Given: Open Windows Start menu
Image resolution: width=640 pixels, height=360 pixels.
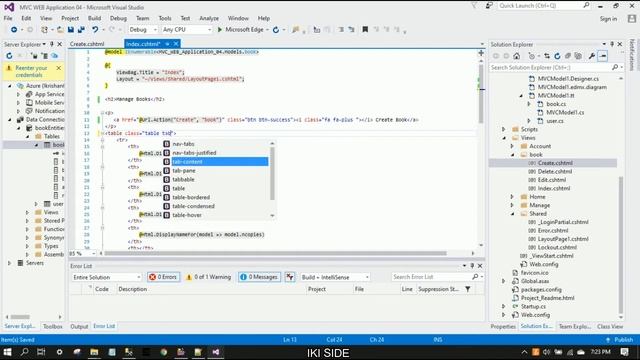Looking at the screenshot, I should pos(7,352).
